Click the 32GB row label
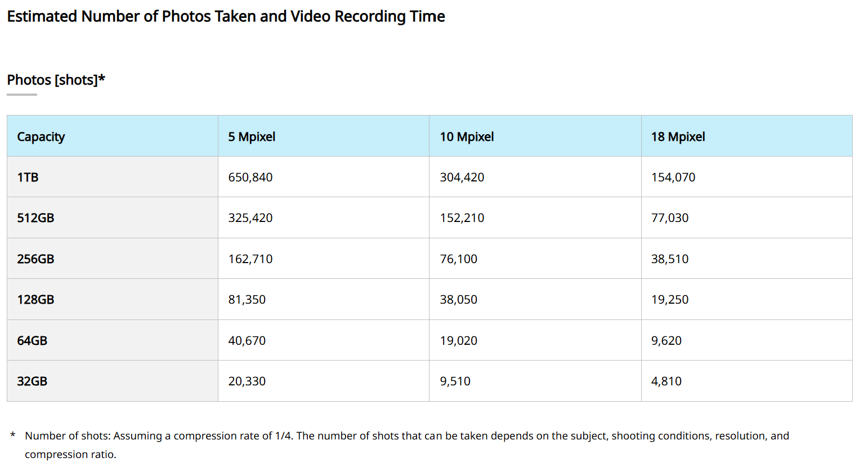Viewport: 868px width, 471px height. [x=32, y=381]
